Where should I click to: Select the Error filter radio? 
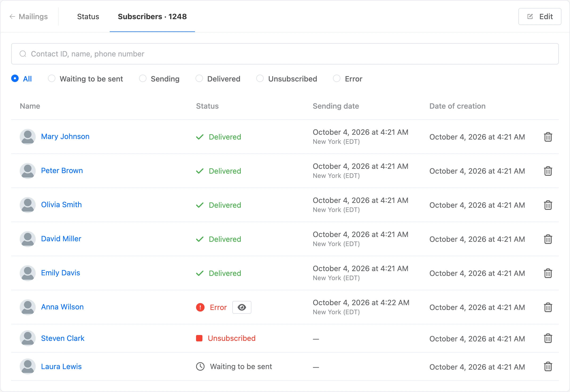(x=337, y=79)
